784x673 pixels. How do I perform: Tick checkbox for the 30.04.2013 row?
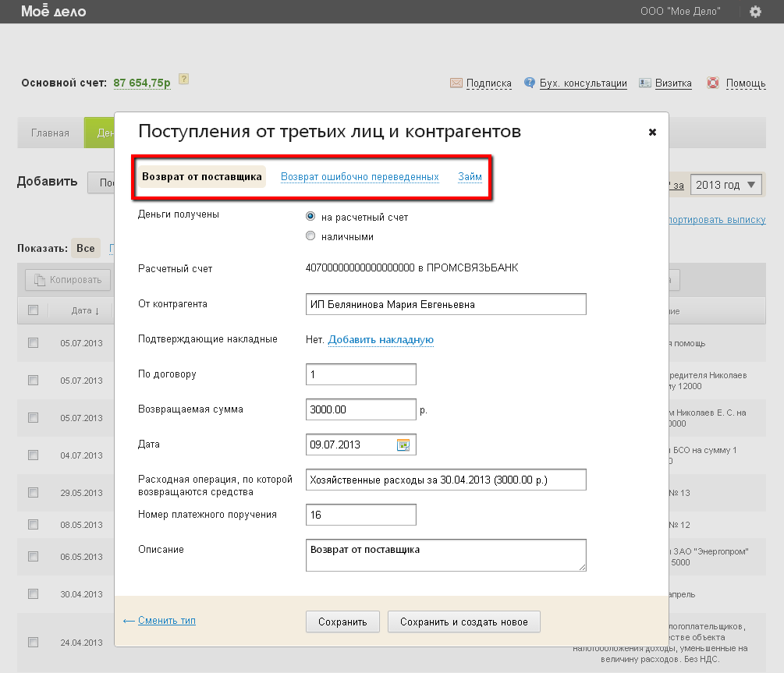[x=33, y=594]
